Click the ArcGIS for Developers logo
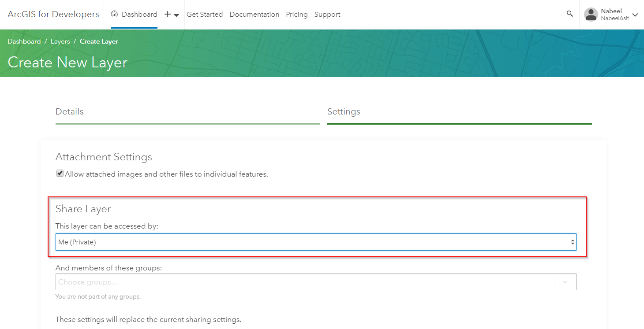 pos(53,15)
